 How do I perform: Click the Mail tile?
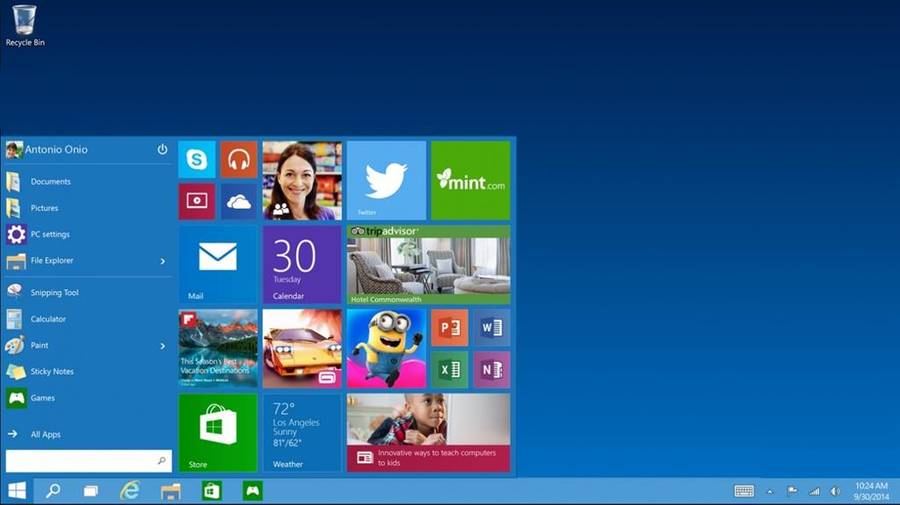click(217, 264)
